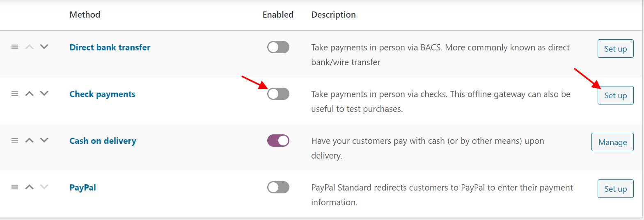Click Set up button for PayPal

[615, 189]
